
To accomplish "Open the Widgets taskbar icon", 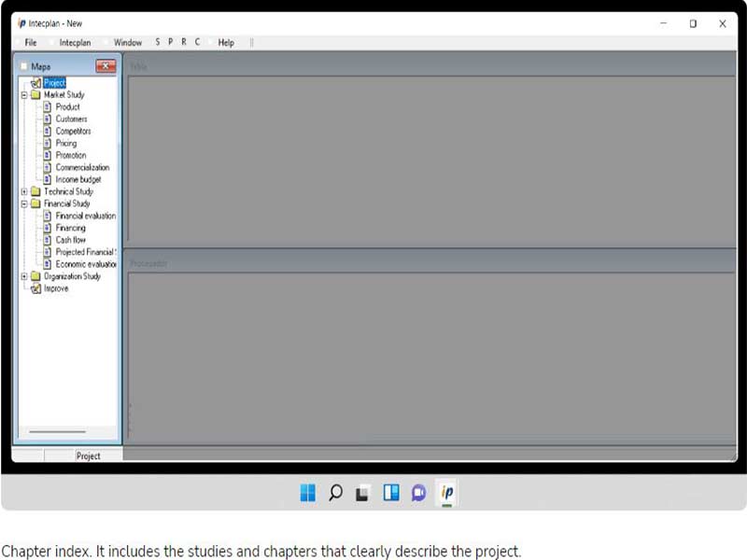I will [391, 493].
